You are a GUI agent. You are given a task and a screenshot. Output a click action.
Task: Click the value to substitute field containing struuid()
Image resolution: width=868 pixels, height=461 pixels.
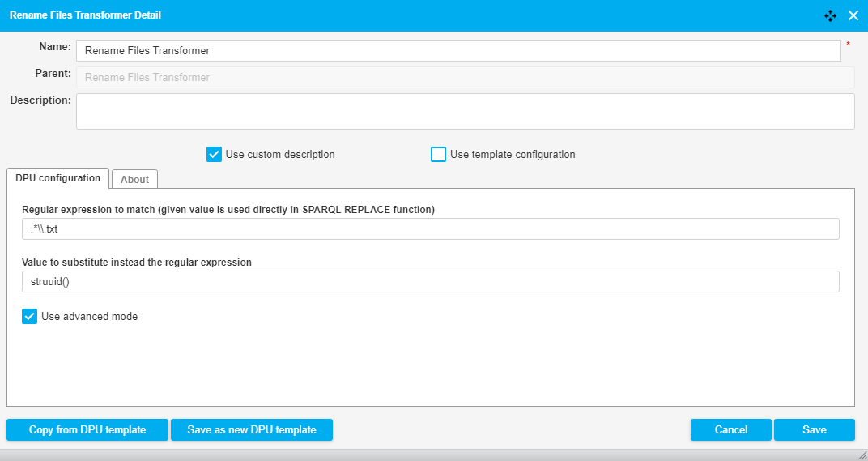pos(430,282)
